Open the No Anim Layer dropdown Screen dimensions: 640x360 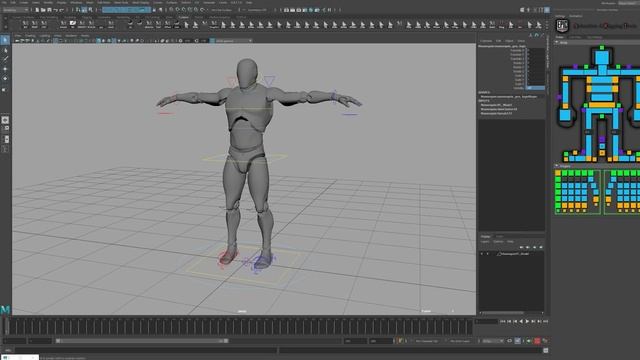click(460, 341)
